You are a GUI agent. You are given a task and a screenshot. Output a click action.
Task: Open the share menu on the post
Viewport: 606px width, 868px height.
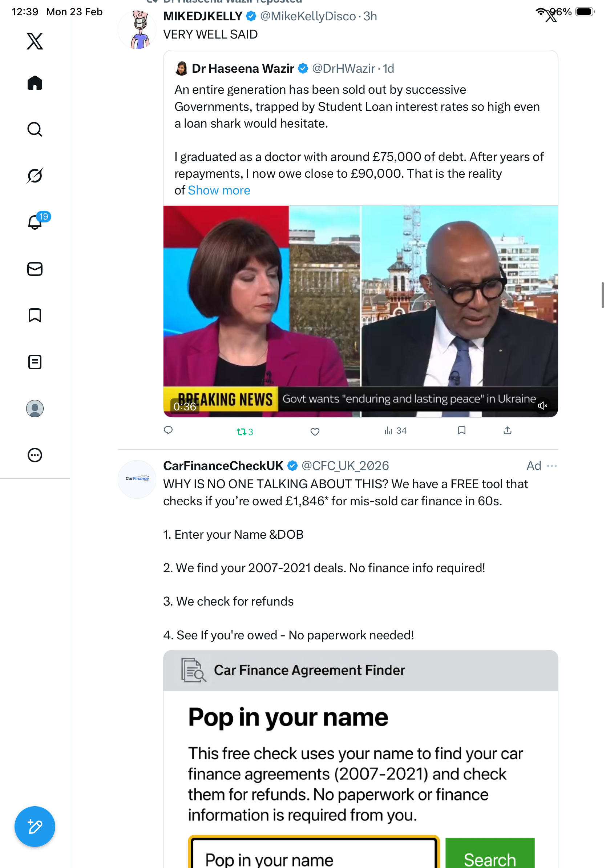click(x=508, y=431)
